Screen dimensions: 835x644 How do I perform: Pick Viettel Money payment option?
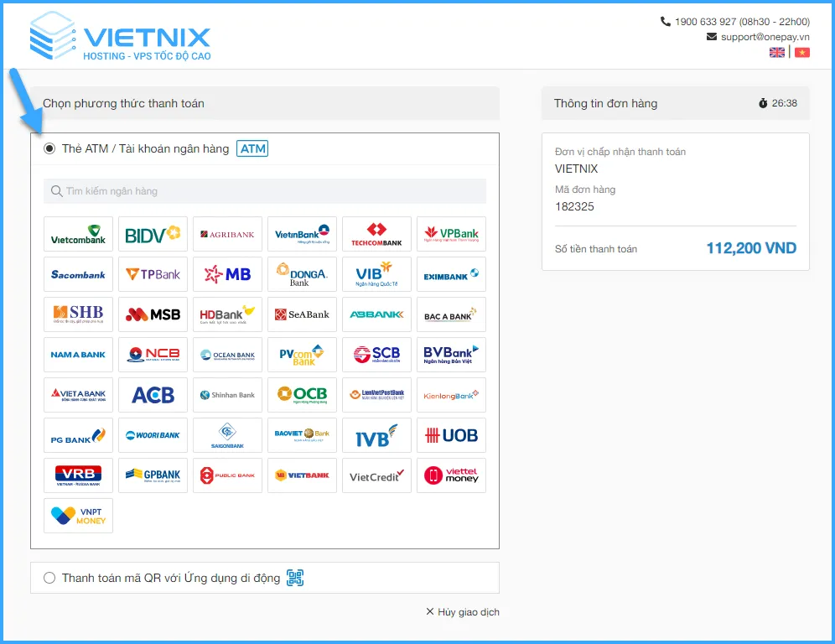coord(451,475)
